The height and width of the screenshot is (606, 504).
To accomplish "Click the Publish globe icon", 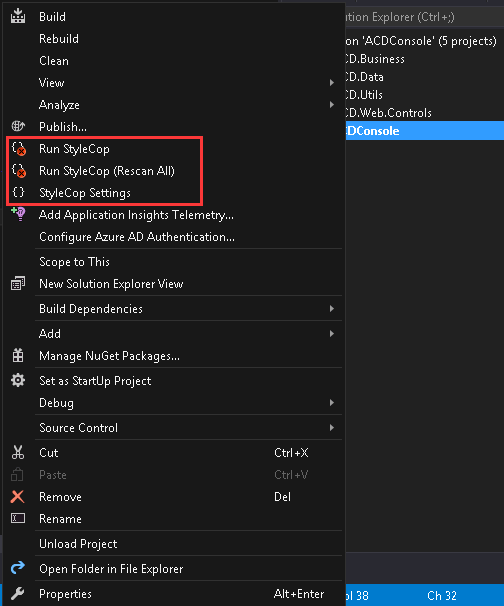I will pyautogui.click(x=18, y=126).
